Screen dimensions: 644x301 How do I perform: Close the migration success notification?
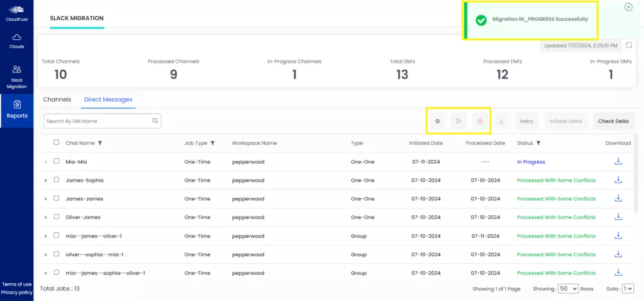point(628,7)
